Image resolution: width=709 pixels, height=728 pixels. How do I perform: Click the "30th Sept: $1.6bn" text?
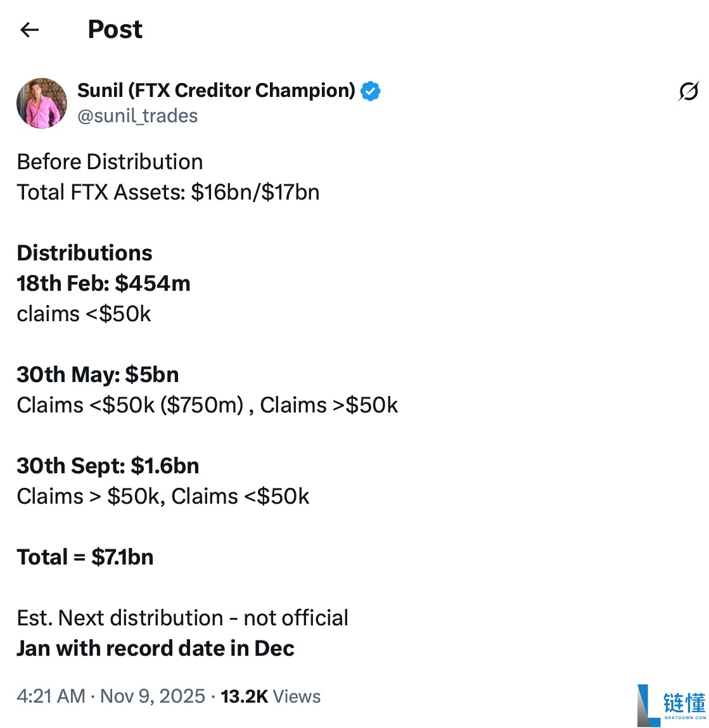click(x=108, y=466)
